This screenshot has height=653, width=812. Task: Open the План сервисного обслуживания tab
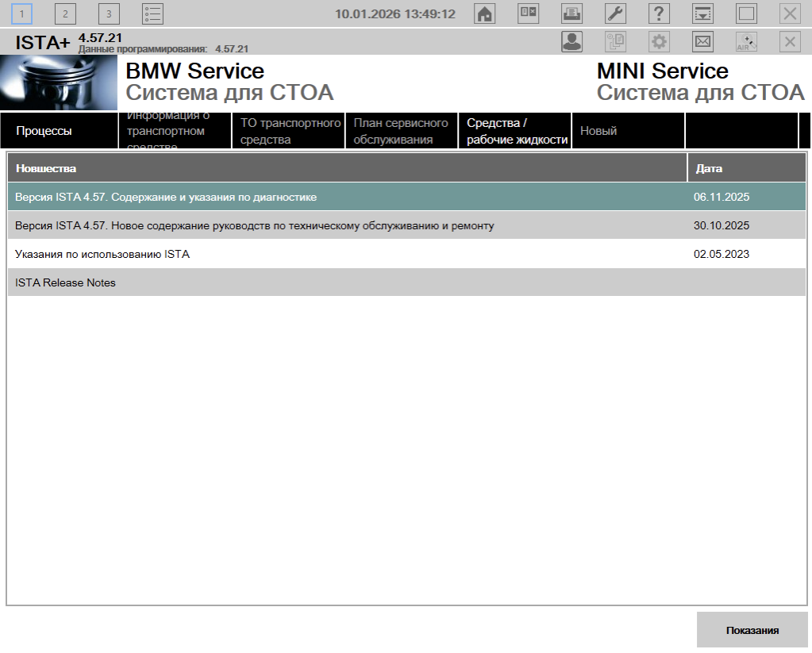coord(401,131)
